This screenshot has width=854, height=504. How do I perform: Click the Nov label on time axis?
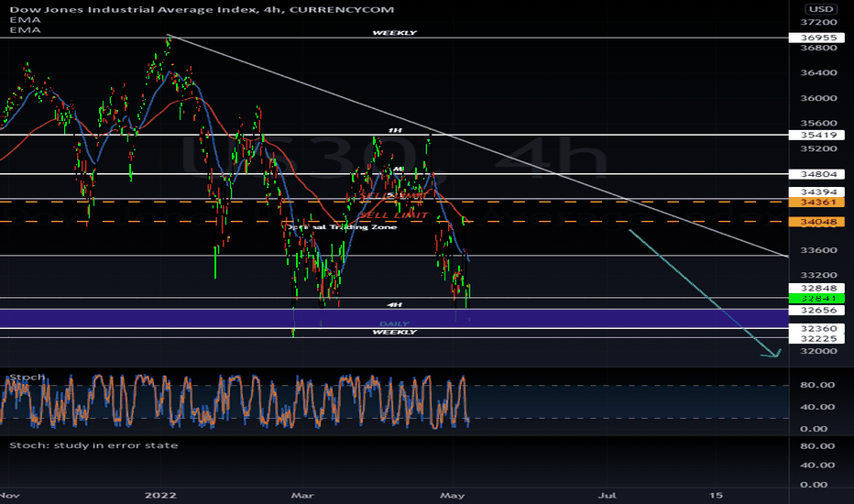coord(10,495)
